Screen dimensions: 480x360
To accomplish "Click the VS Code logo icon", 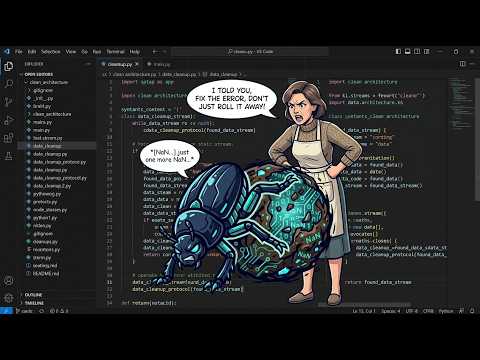I will [x=7, y=52].
